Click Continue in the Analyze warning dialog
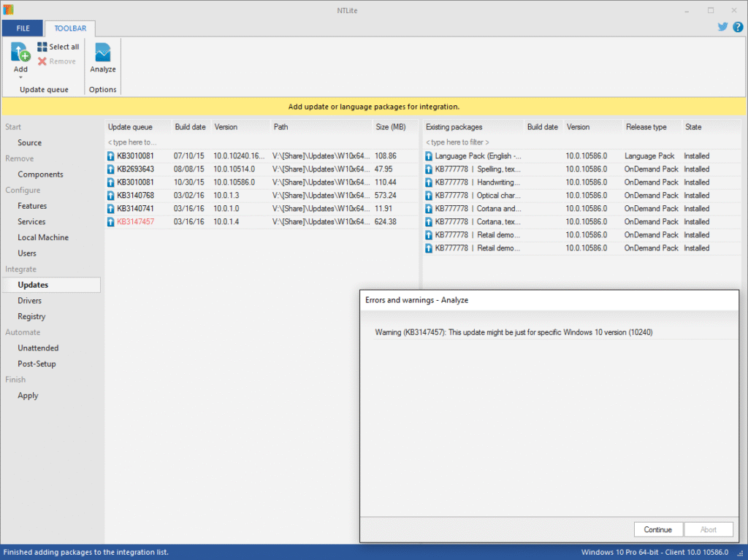Image resolution: width=748 pixels, height=560 pixels. point(658,529)
